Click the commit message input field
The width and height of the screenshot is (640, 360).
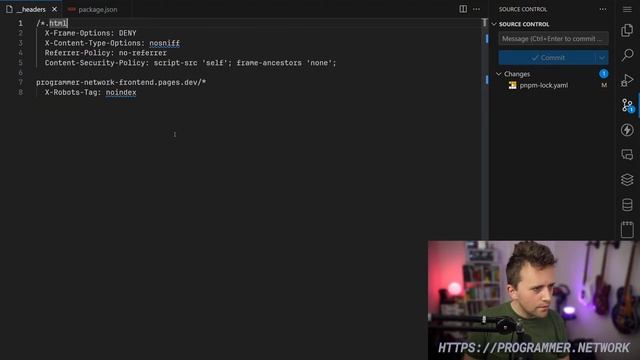553,39
